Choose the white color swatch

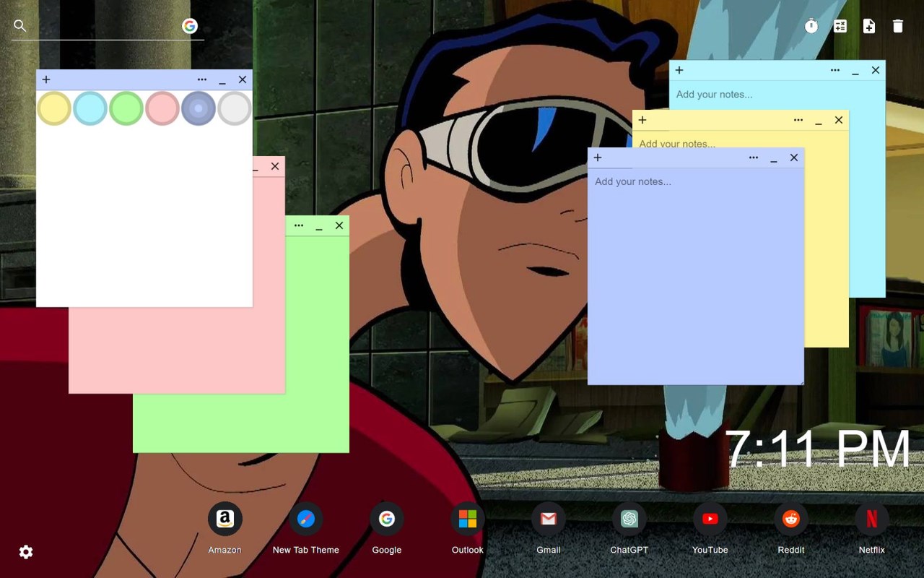click(235, 108)
